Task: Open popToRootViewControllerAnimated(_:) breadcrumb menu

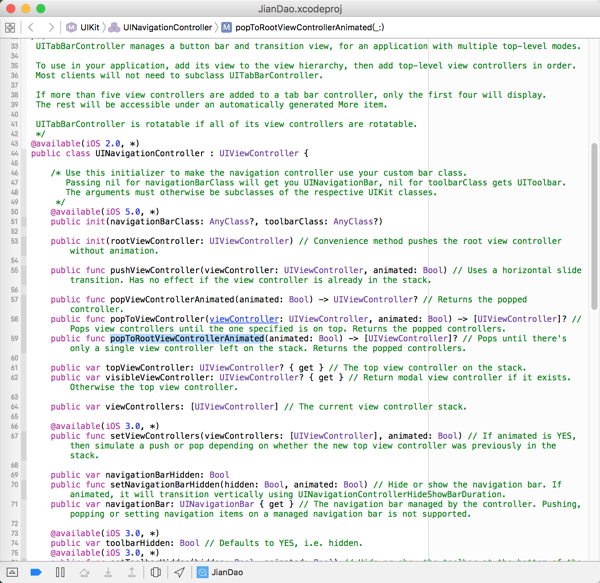Action: [x=310, y=28]
